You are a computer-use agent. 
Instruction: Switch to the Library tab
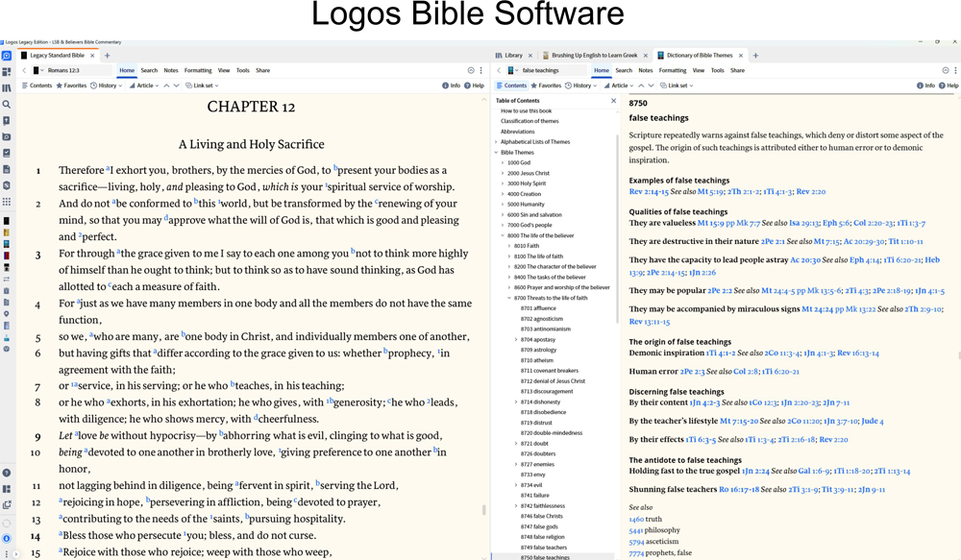pos(509,55)
